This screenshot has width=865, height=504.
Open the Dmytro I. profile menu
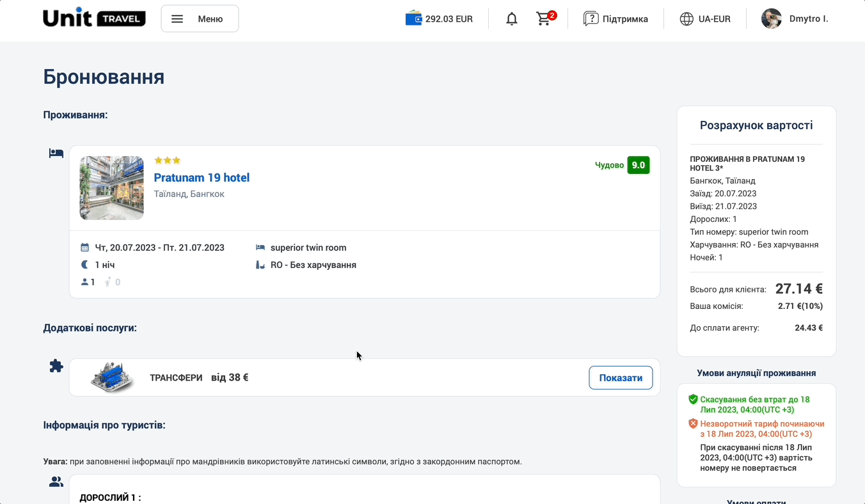pos(808,19)
